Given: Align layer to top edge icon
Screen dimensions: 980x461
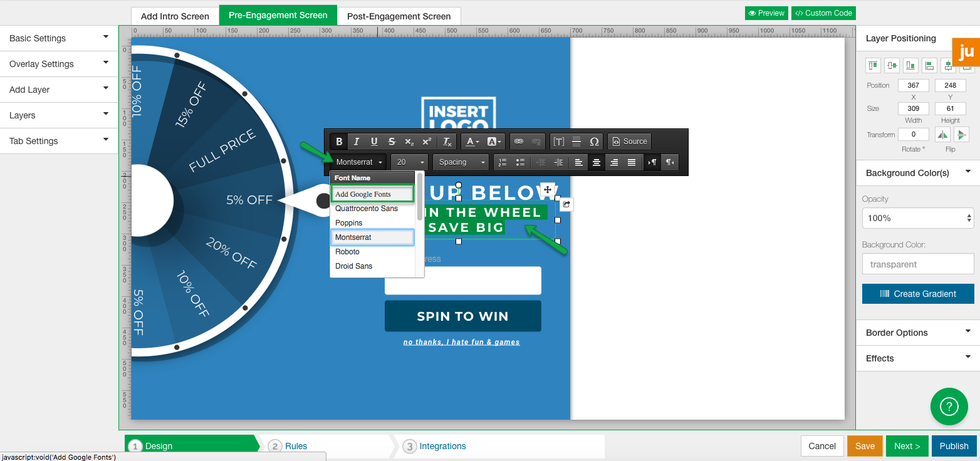Looking at the screenshot, I should click(873, 65).
